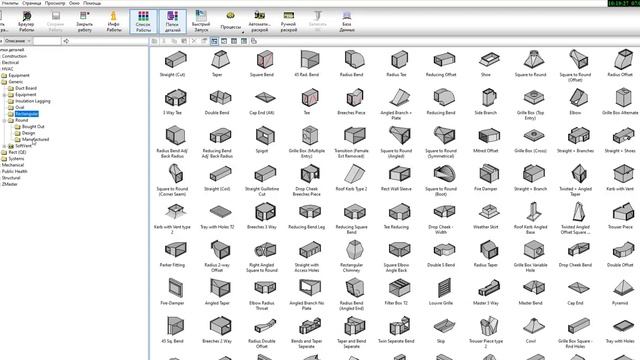Select the Mechanical tree item
Screen dimensions: 640x360
(13, 165)
